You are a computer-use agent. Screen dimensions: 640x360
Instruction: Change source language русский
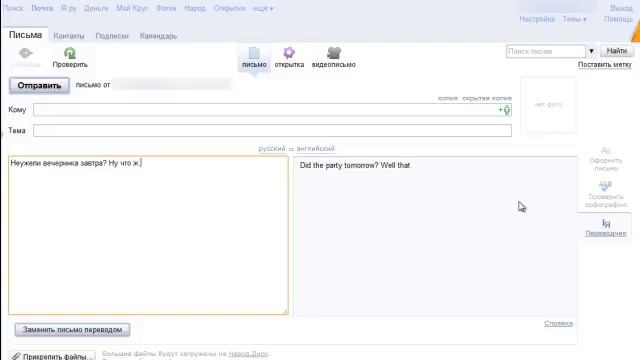pyautogui.click(x=272, y=149)
